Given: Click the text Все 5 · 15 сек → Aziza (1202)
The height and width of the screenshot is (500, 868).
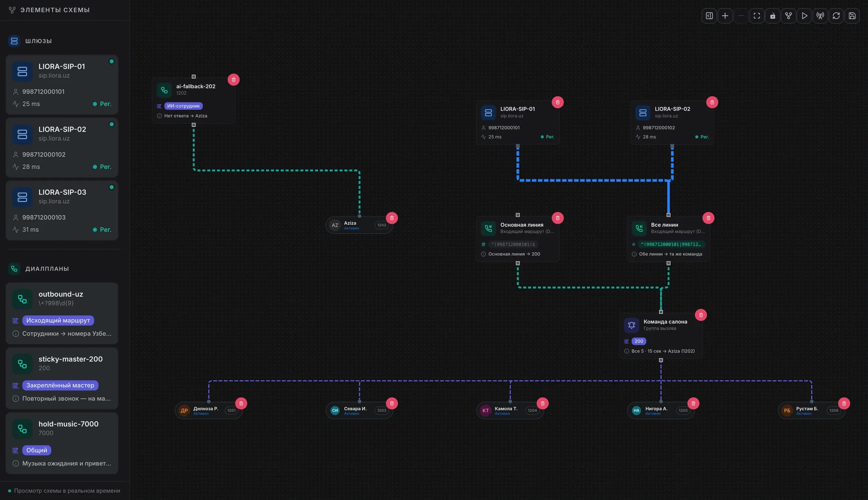Looking at the screenshot, I should [x=663, y=351].
